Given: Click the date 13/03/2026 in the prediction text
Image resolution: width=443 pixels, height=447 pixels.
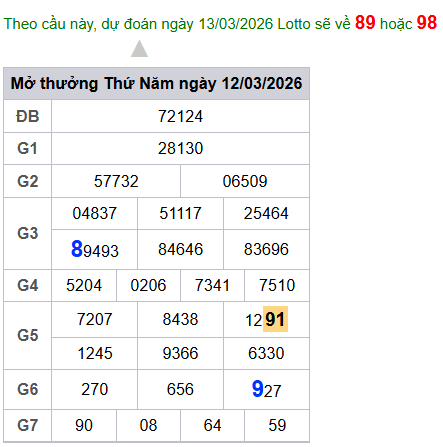Looking at the screenshot, I should pos(236,24).
